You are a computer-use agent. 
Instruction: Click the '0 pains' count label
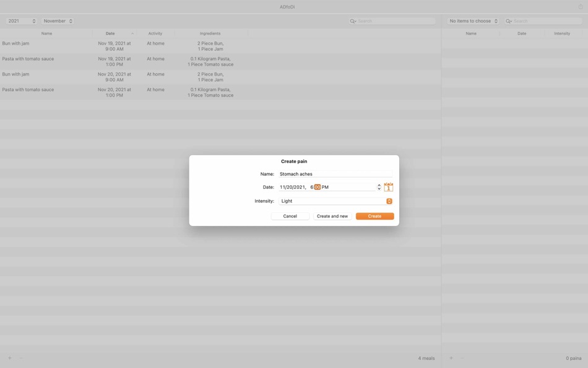coord(574,358)
